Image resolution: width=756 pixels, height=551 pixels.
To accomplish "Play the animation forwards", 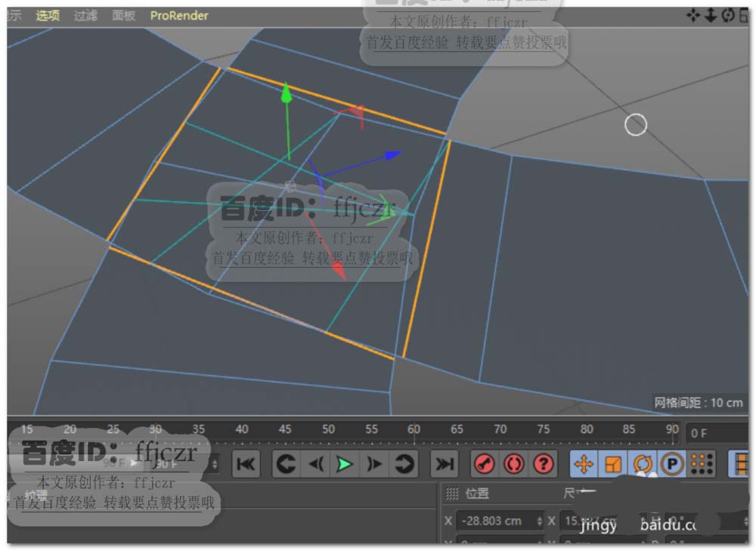I will point(345,464).
